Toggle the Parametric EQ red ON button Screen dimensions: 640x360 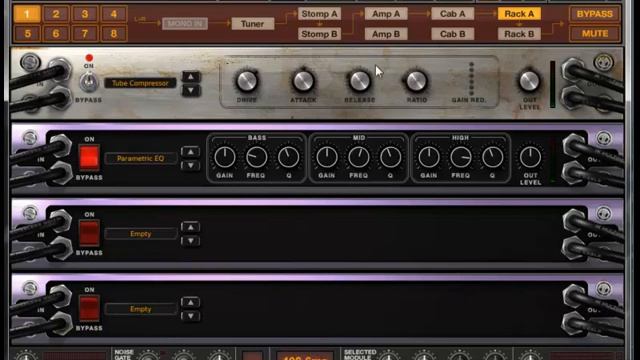89,157
